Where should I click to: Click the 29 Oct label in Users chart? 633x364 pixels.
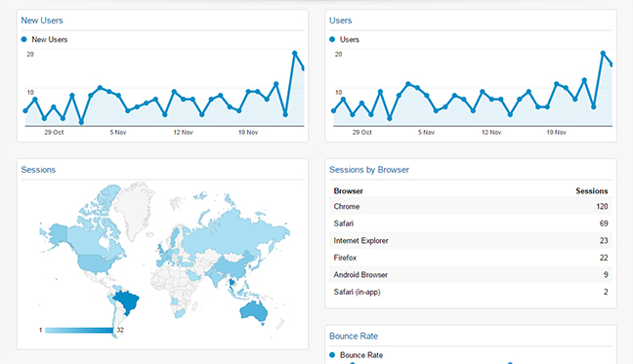pos(361,132)
